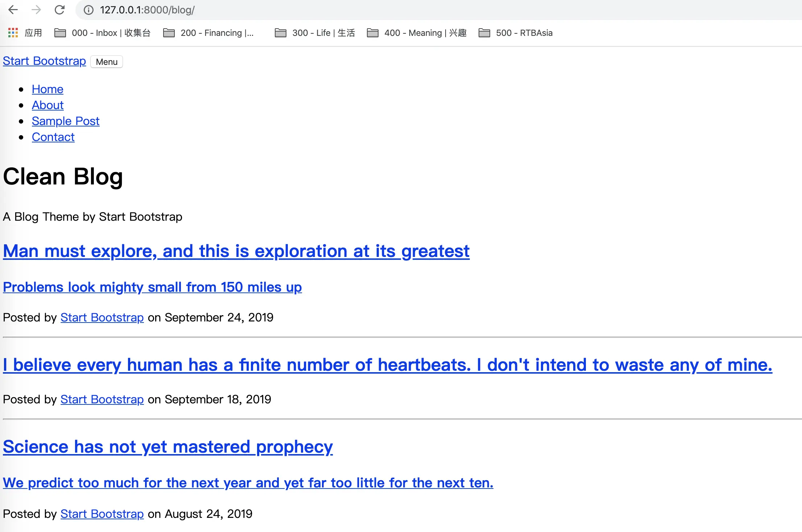Click the browser forward arrow
Image resolution: width=802 pixels, height=532 pixels.
click(x=36, y=10)
